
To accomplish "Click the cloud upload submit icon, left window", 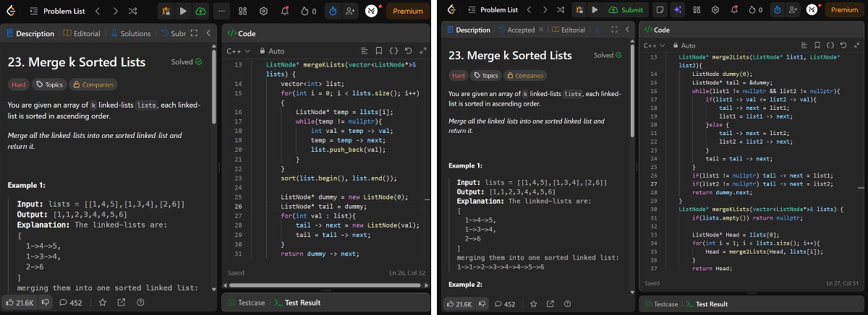I will tap(200, 11).
